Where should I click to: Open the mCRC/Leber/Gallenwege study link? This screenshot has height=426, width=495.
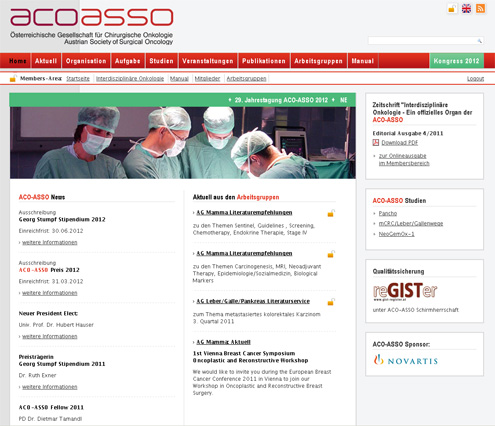coord(411,224)
